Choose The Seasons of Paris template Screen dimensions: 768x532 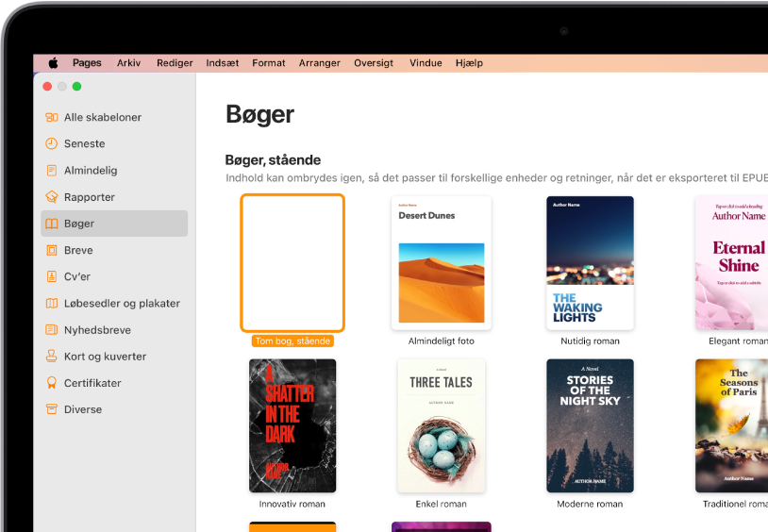pyautogui.click(x=732, y=425)
